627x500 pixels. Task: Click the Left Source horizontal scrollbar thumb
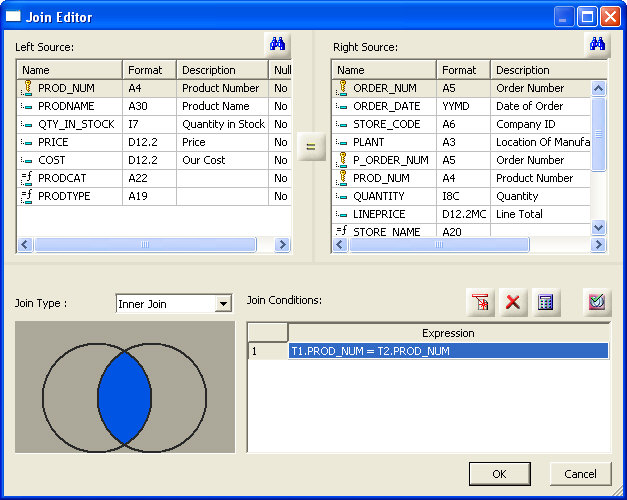145,244
